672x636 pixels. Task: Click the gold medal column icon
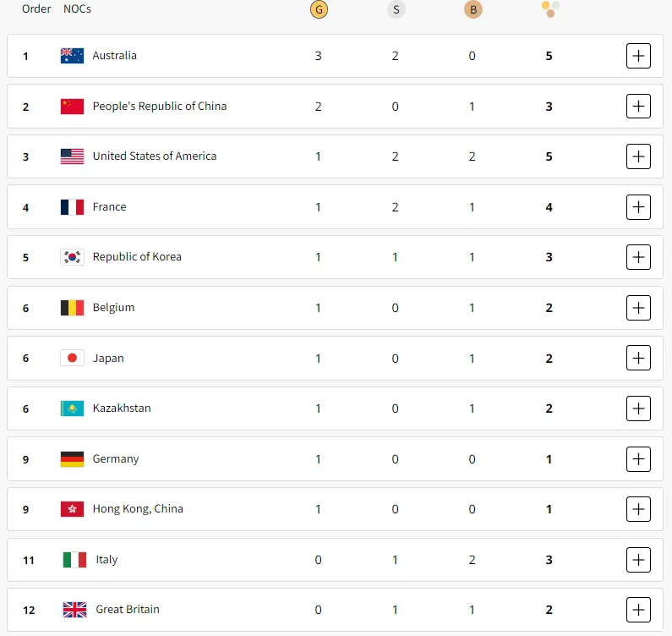[318, 9]
